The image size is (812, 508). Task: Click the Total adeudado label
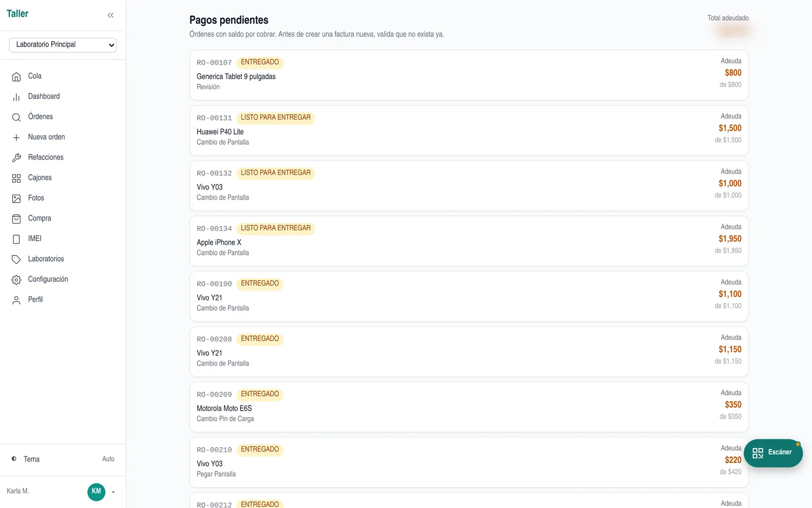(x=728, y=18)
